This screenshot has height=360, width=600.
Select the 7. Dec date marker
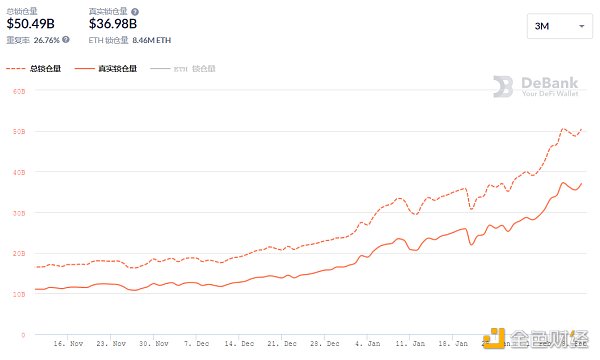[x=197, y=344]
